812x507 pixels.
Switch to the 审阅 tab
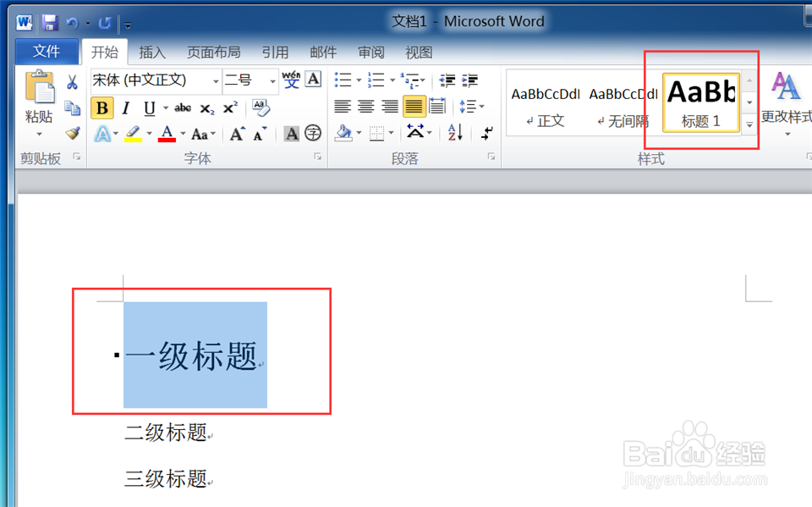371,52
